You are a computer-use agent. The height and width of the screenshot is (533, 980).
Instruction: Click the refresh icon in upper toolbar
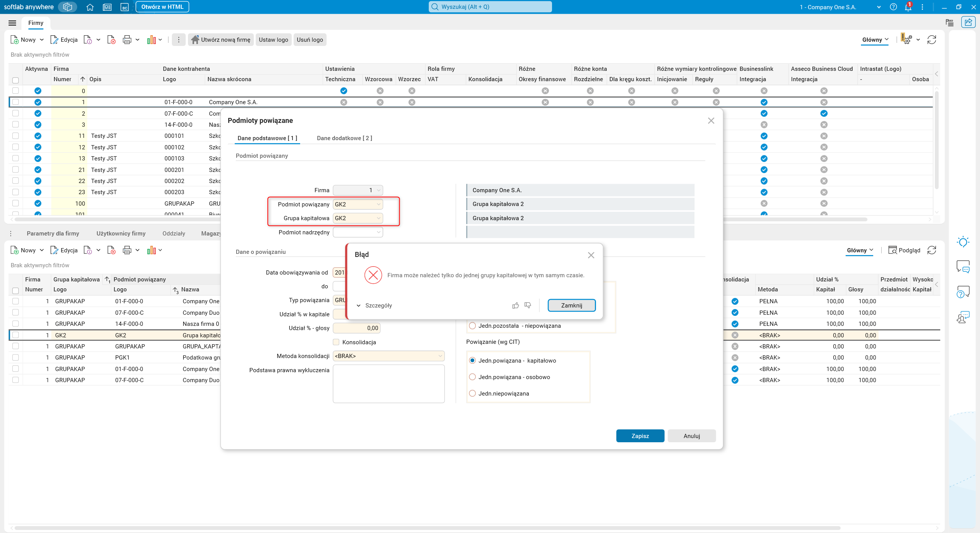pyautogui.click(x=931, y=40)
